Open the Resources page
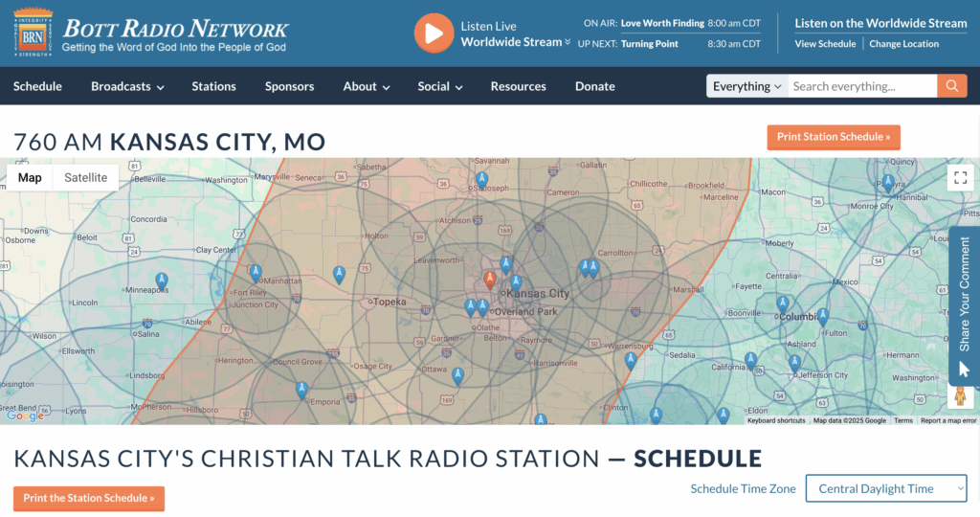This screenshot has width=980, height=517. 518,86
